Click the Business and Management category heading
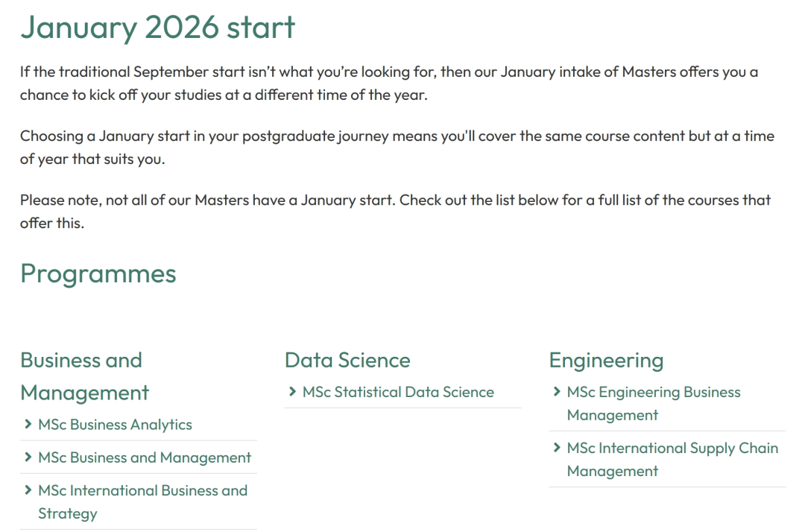 point(85,376)
